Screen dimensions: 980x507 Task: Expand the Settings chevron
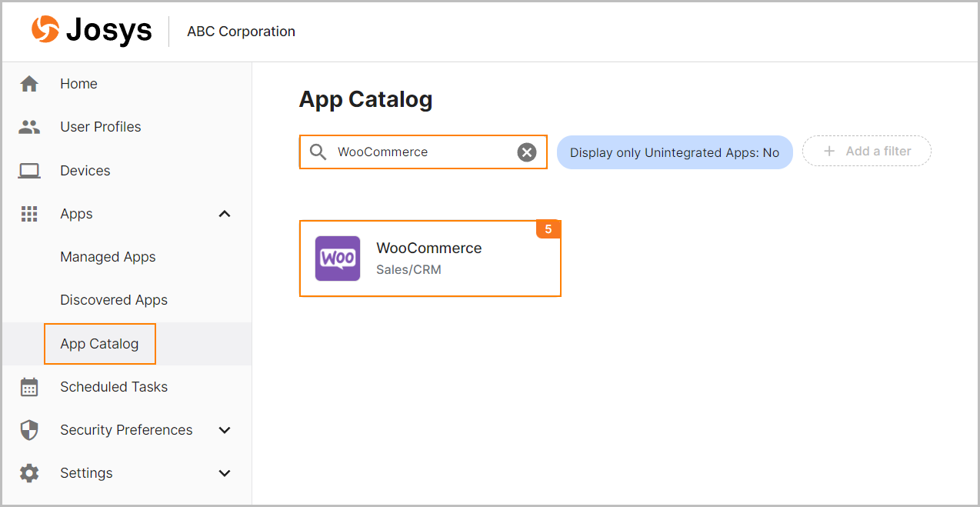click(x=225, y=473)
